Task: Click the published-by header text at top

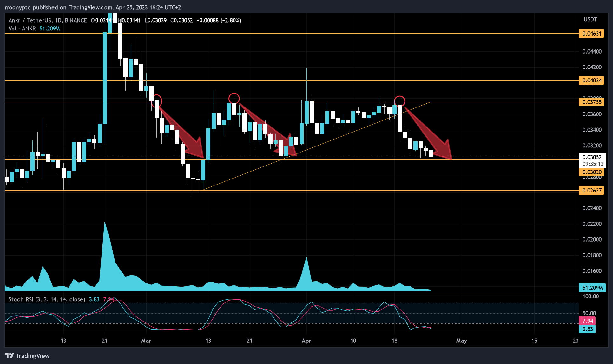Action: [93, 7]
